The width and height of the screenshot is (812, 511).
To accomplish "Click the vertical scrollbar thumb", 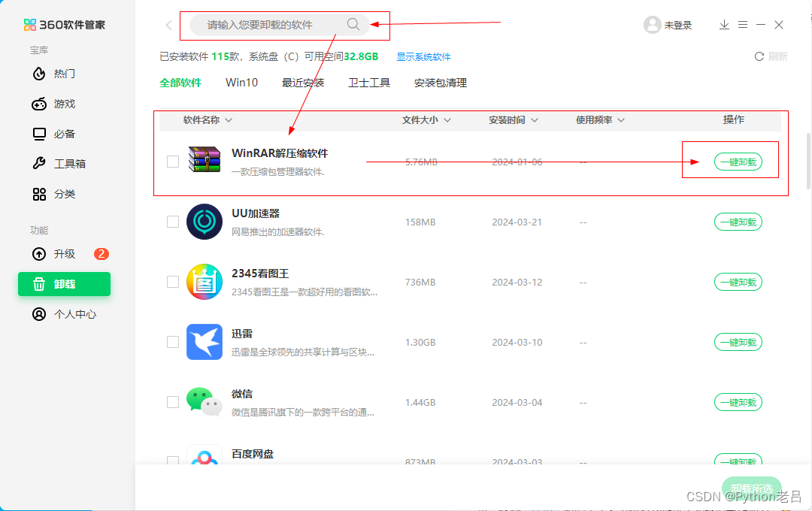I will pyautogui.click(x=808, y=162).
